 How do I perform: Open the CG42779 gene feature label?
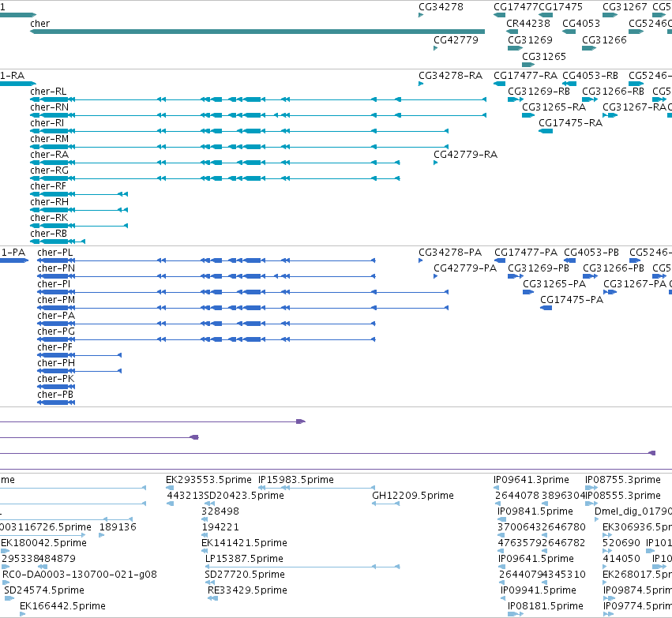[456, 39]
